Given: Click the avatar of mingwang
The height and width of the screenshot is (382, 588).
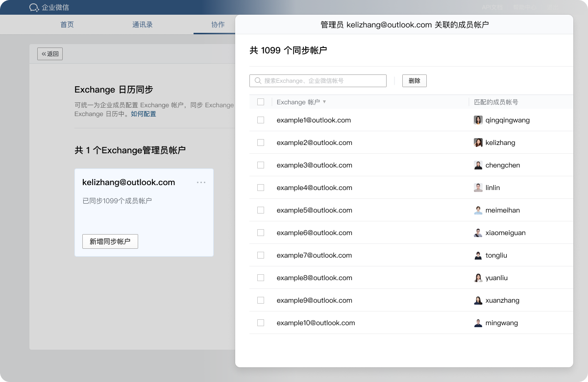Looking at the screenshot, I should coord(478,323).
